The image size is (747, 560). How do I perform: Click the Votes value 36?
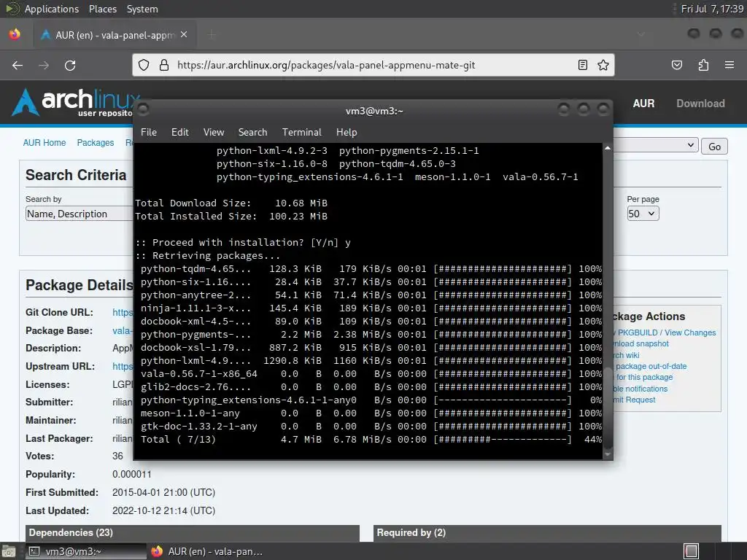(x=117, y=456)
